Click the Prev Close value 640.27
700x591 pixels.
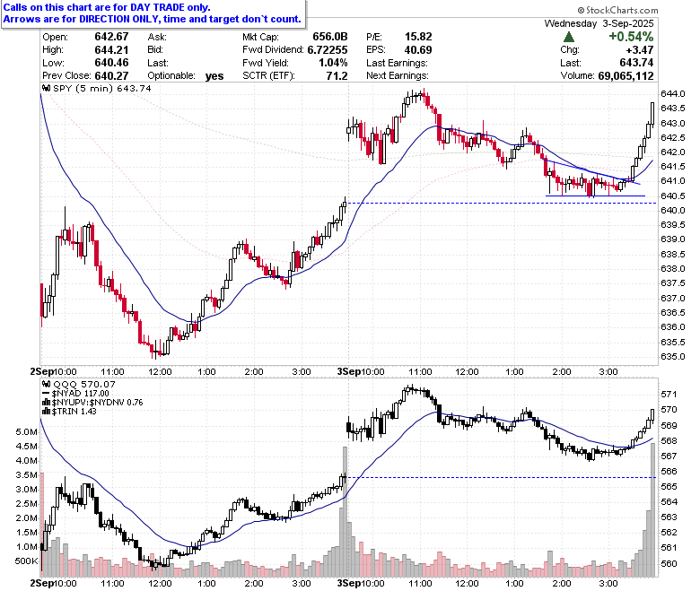[x=111, y=76]
